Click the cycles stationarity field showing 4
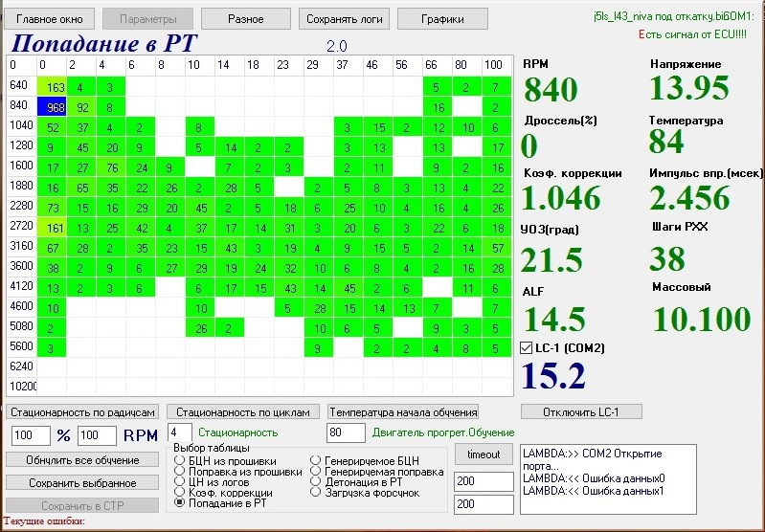The width and height of the screenshot is (765, 532). (180, 432)
